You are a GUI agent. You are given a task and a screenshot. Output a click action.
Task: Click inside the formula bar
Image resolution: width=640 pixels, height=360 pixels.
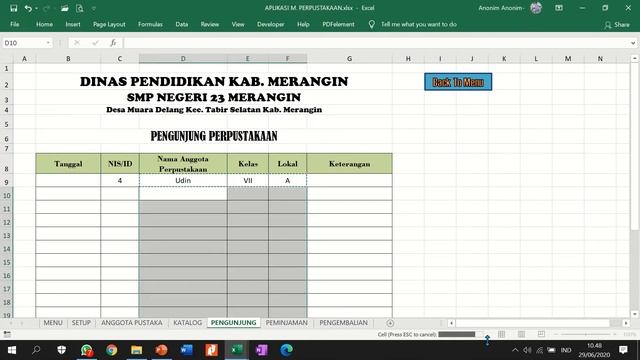[x=376, y=43]
